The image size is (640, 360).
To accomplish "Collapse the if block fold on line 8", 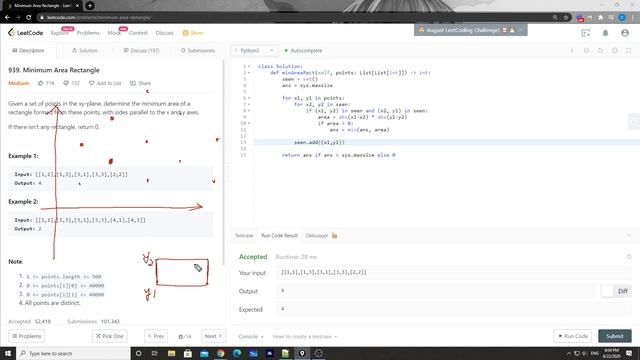I will click(x=249, y=111).
